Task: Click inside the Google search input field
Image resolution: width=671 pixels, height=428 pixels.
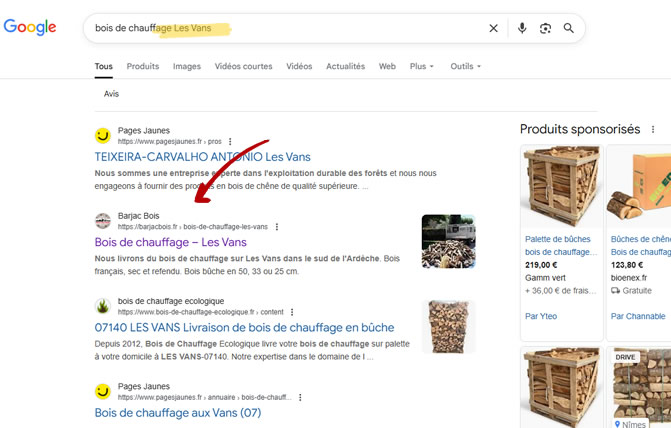Action: coord(300,28)
